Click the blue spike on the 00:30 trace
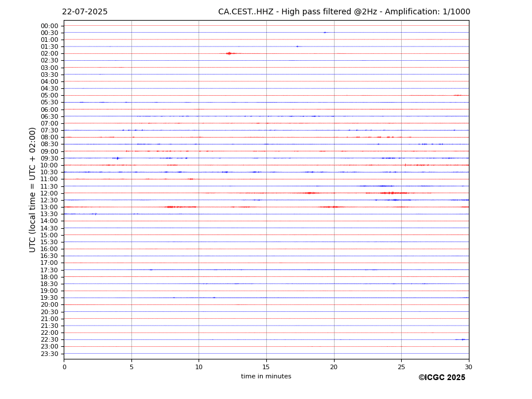Image resolution: width=532 pixels, height=399 pixels. coord(325,33)
